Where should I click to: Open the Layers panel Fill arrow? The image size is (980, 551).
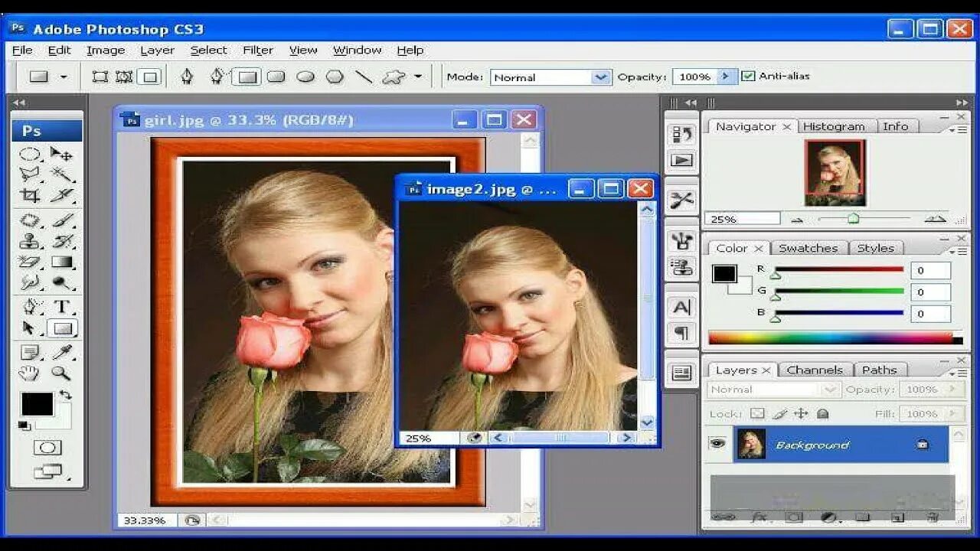tap(953, 413)
